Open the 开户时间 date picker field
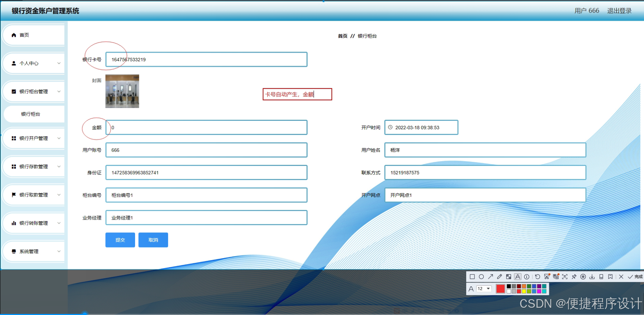This screenshot has width=644, height=315. [421, 127]
